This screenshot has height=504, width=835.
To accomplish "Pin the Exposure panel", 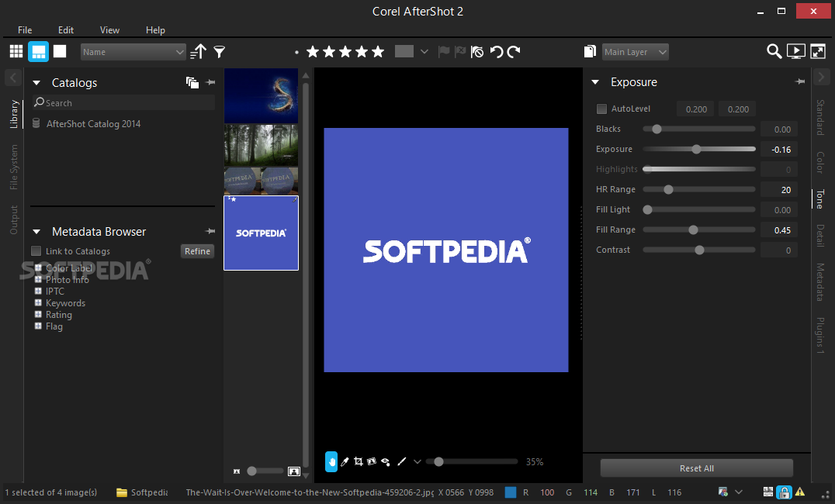I will pos(800,82).
